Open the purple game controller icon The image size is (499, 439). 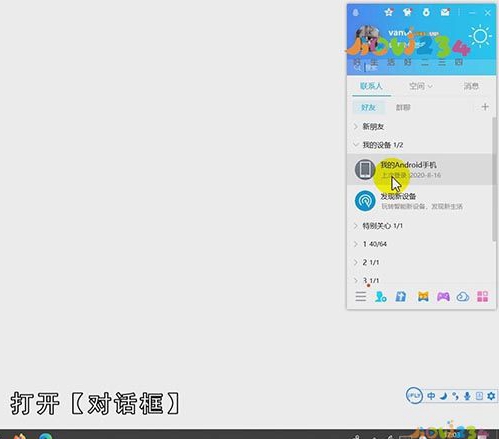(443, 296)
